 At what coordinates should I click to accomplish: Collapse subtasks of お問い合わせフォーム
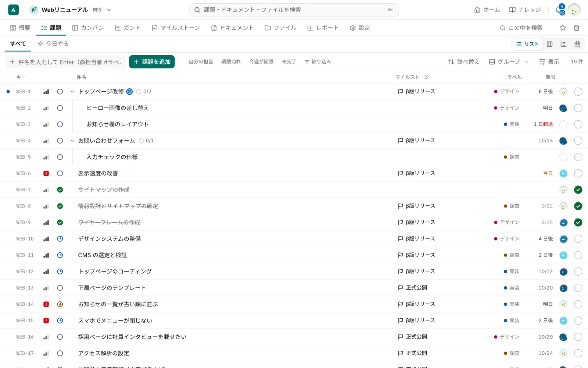(x=72, y=141)
